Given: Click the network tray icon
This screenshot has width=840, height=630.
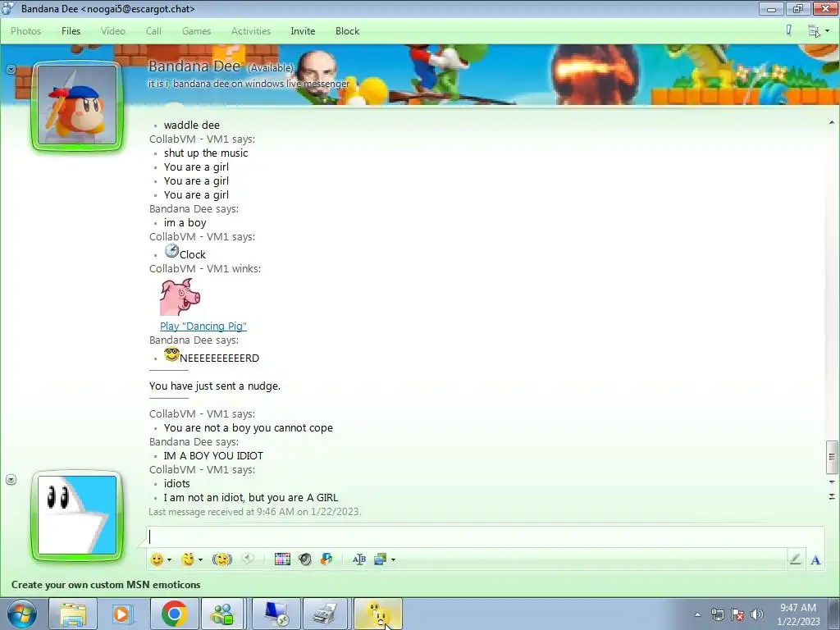Looking at the screenshot, I should [717, 614].
